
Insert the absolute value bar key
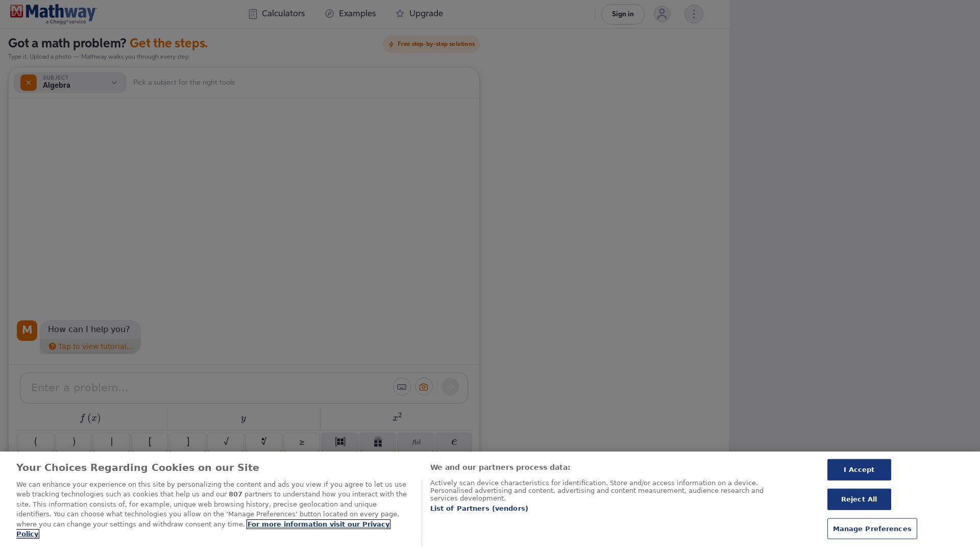[111, 442]
